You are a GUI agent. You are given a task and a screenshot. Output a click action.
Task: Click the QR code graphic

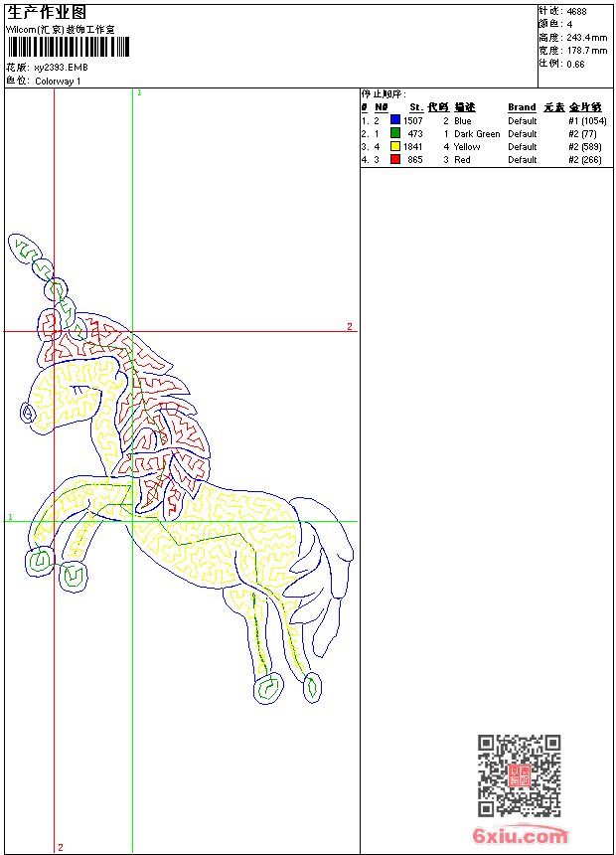pyautogui.click(x=519, y=775)
